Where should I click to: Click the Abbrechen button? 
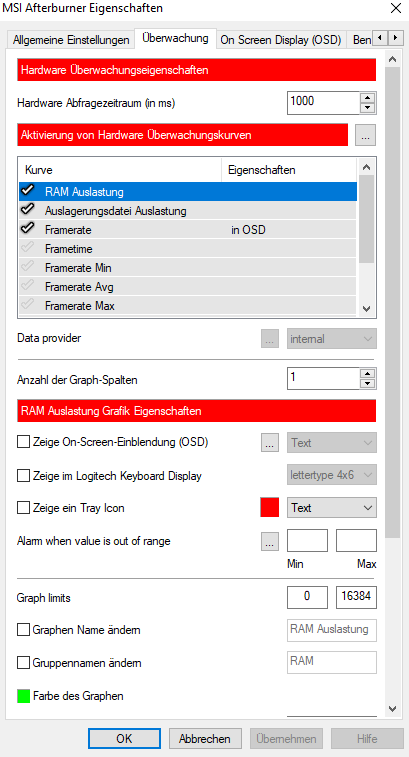(205, 739)
